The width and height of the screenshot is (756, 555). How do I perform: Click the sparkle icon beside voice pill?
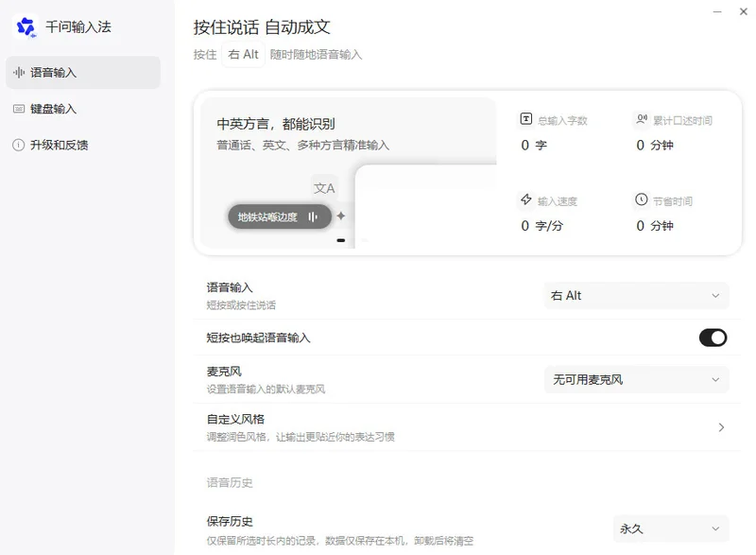click(x=341, y=216)
